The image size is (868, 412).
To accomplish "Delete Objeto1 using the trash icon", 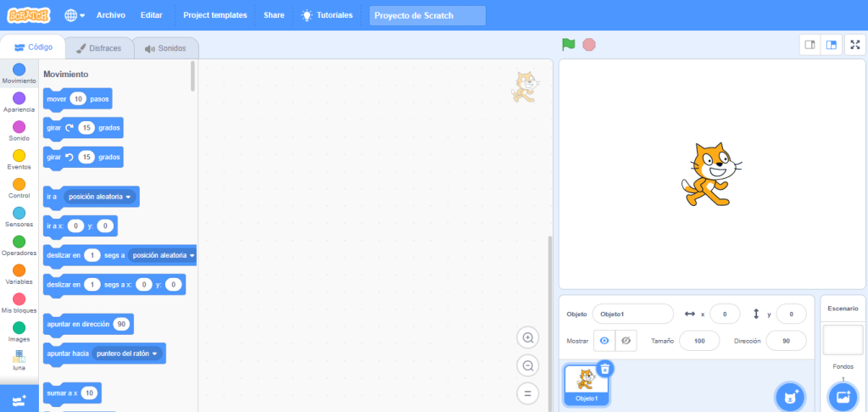I will (x=604, y=368).
